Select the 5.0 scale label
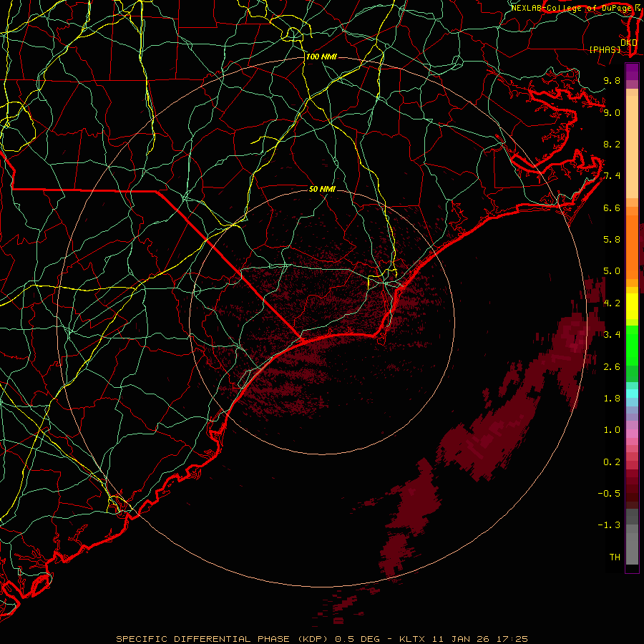644x644 pixels. click(612, 271)
